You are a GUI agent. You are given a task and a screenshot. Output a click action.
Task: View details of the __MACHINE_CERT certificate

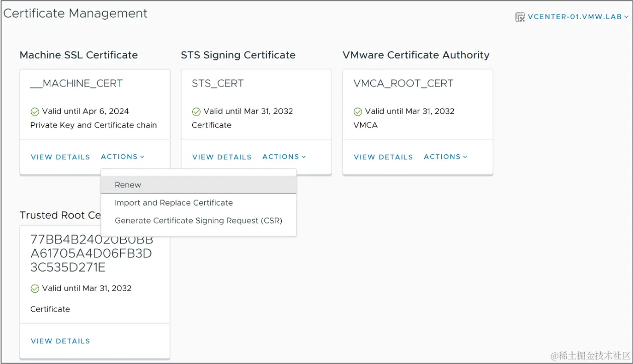click(60, 157)
